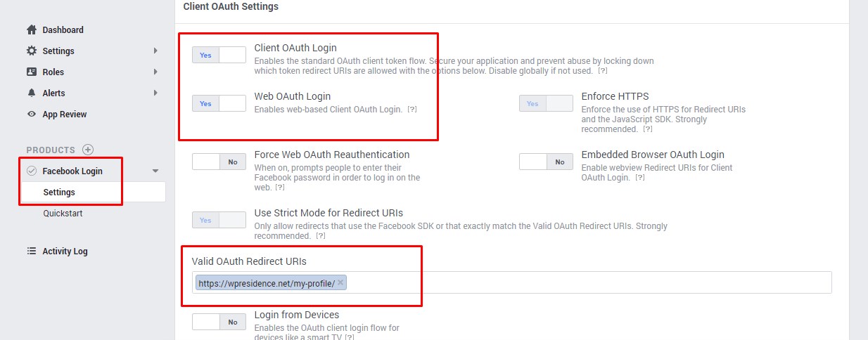Add a product using the plus icon
Image resolution: width=868 pixels, height=340 pixels.
[87, 150]
